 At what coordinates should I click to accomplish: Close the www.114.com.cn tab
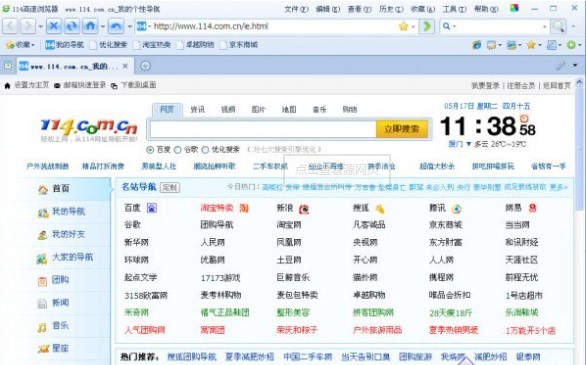pos(125,66)
